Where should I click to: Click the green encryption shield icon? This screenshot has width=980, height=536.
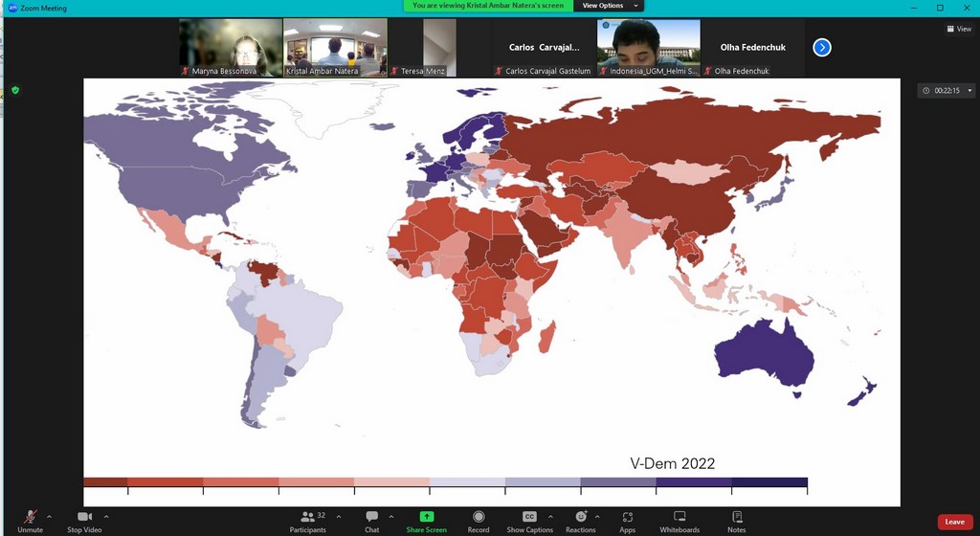(15, 90)
